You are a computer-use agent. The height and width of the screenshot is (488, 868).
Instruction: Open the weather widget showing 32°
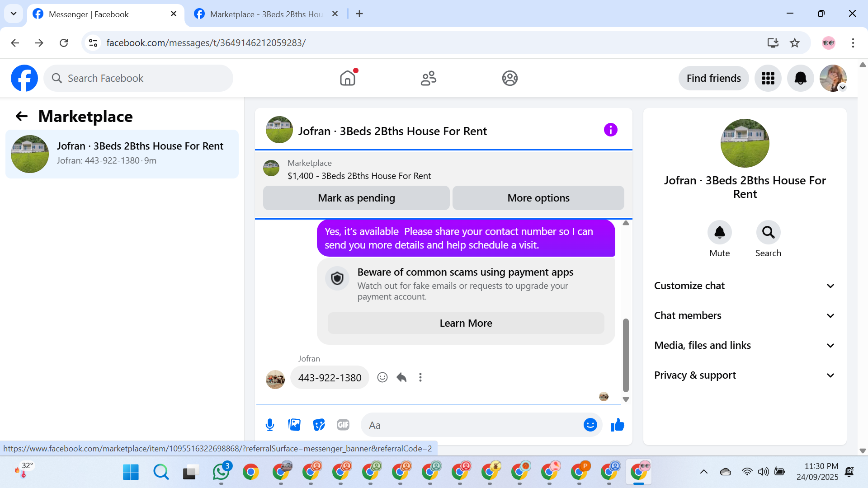[x=24, y=470]
